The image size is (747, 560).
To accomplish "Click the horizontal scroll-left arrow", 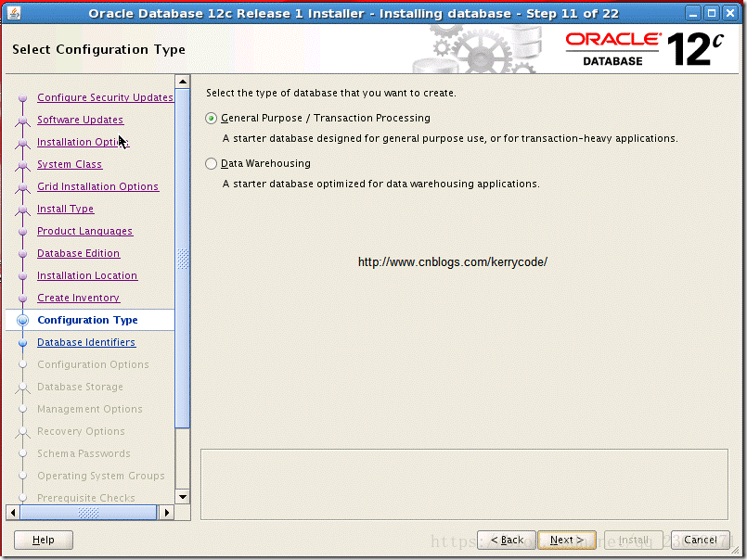I will click(x=13, y=513).
